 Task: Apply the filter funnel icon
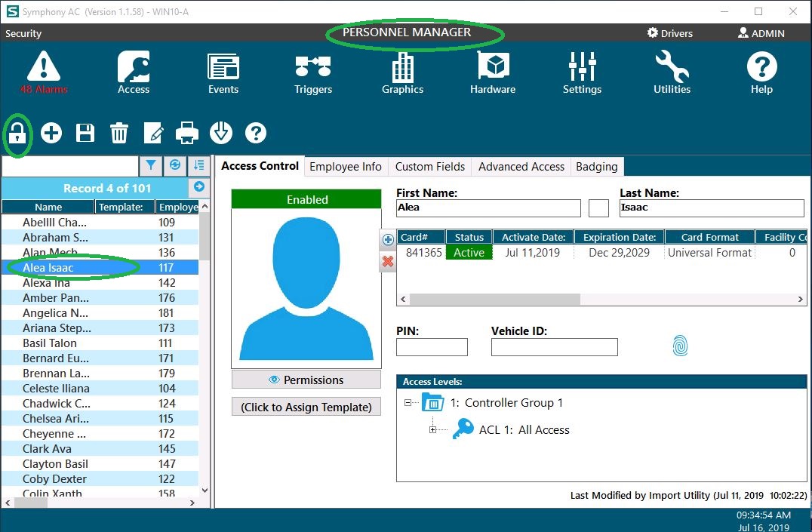(x=151, y=165)
